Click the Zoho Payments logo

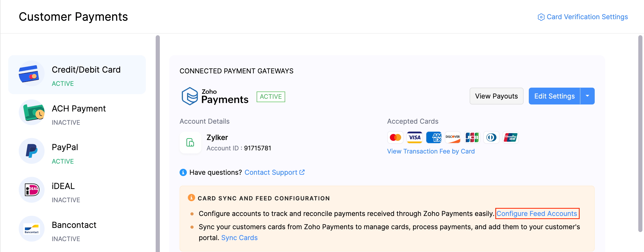215,96
